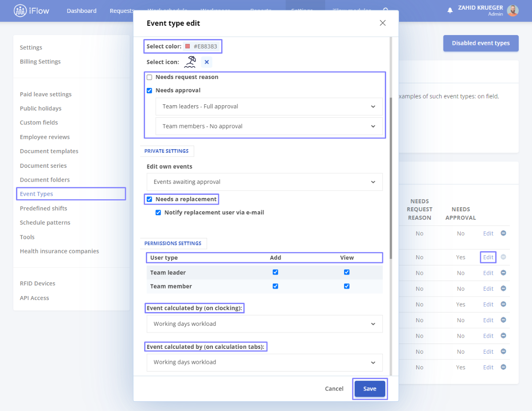This screenshot has height=411, width=532.
Task: Click the last row's minus disable icon
Action: click(503, 367)
